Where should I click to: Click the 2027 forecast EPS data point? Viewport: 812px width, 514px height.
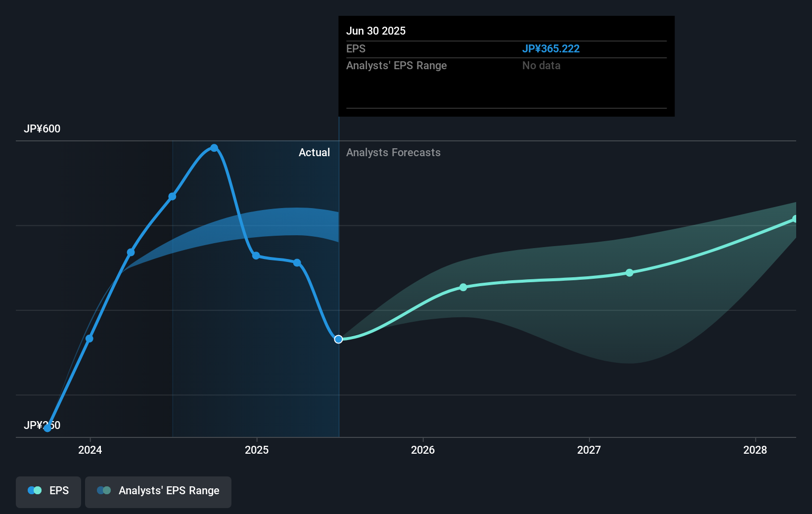coord(630,273)
